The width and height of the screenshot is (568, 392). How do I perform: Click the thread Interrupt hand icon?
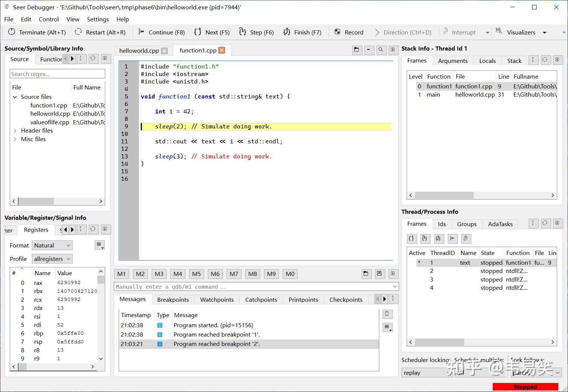coord(466,238)
